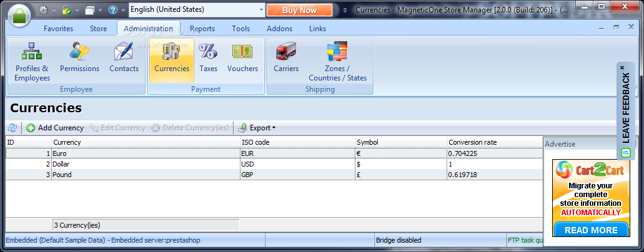Click the 0.704225 conversion rate cell
Screen dimensions: 644x252
point(495,153)
